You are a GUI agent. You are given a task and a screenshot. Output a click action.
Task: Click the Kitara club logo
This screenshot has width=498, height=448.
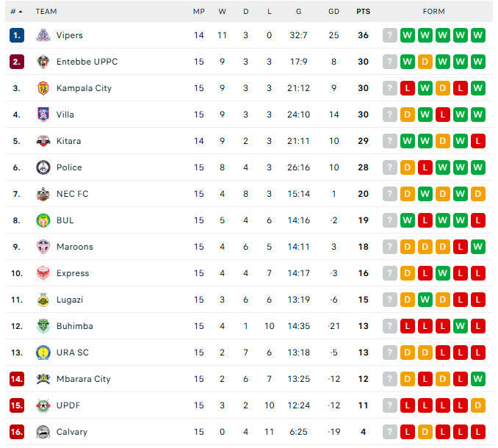pos(43,141)
